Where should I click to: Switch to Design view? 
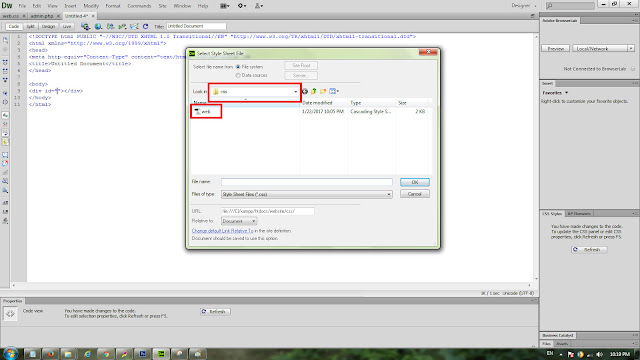coord(48,27)
